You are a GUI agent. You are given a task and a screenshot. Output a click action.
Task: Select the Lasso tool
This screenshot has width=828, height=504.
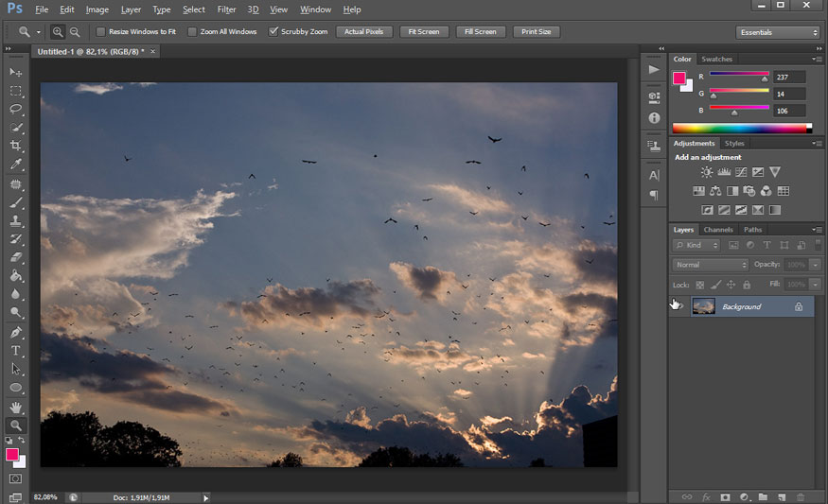tap(15, 110)
